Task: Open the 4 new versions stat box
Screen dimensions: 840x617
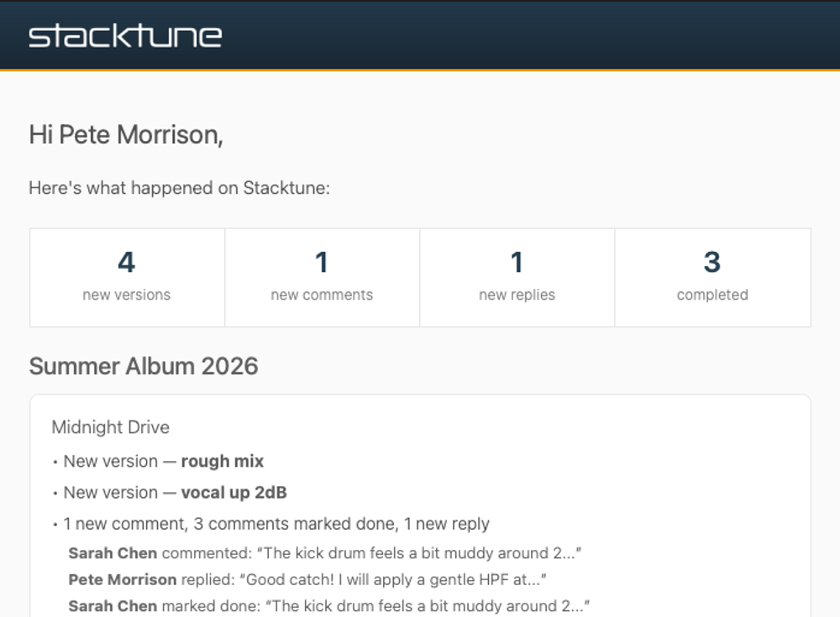Action: pos(127,277)
